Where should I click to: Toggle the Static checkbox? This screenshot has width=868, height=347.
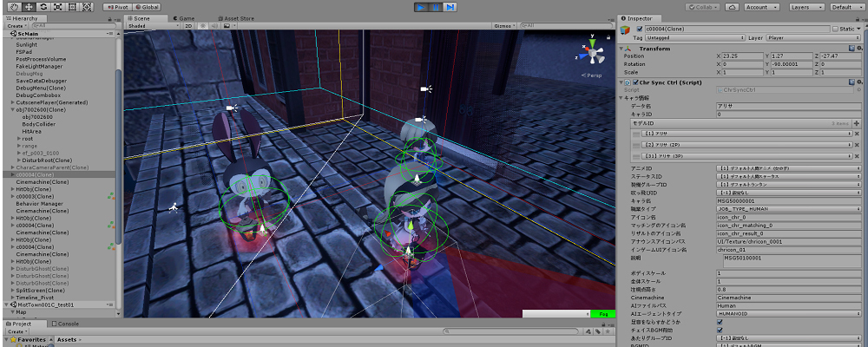[x=835, y=29]
